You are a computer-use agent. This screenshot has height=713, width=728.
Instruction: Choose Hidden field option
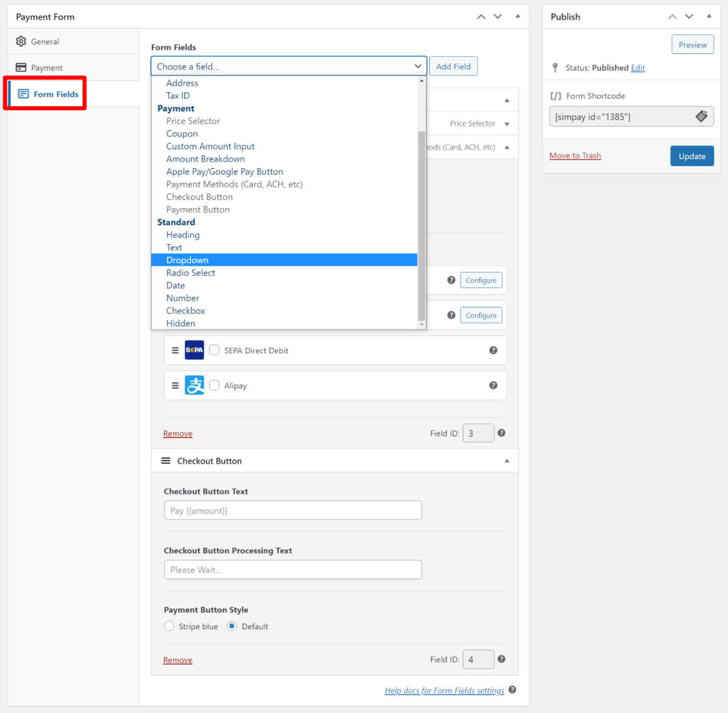click(x=181, y=324)
